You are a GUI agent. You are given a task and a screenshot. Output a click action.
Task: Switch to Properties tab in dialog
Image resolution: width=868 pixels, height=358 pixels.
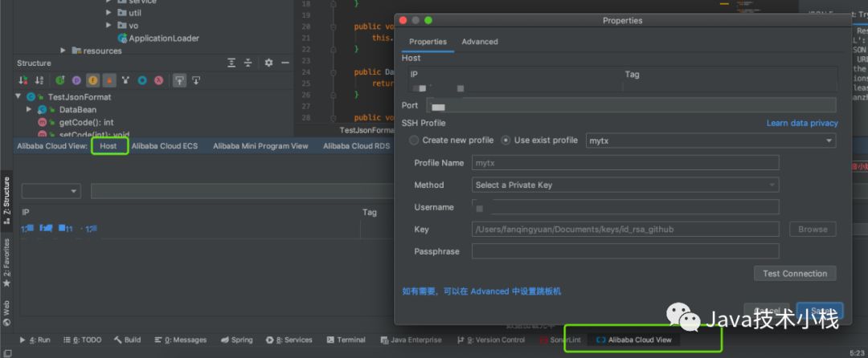tap(428, 42)
